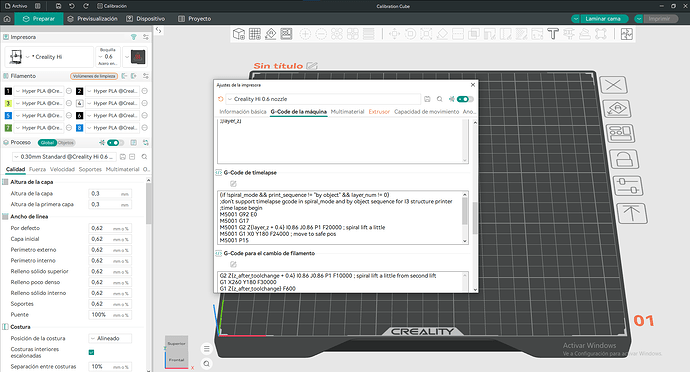Select the text shape tool icon
The height and width of the screenshot is (372, 690).
coord(553,34)
